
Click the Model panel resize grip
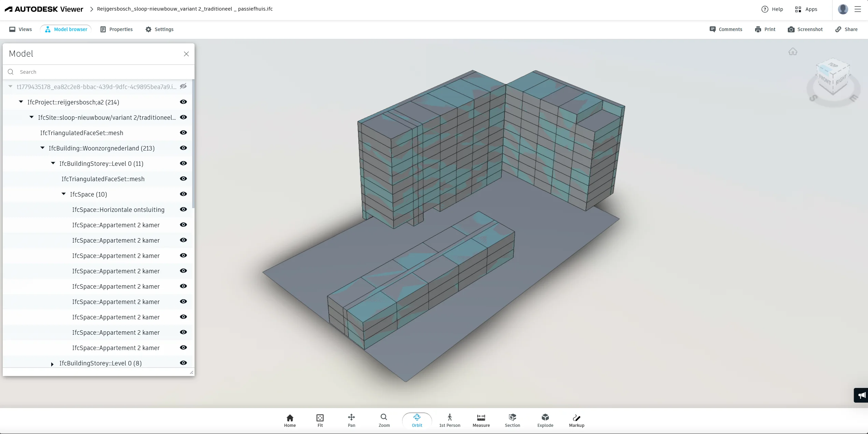(191, 372)
